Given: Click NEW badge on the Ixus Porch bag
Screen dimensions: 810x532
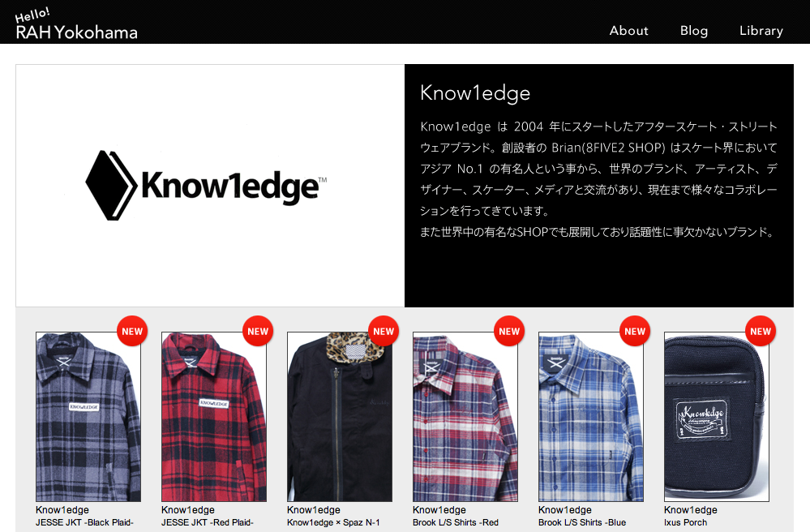Looking at the screenshot, I should (761, 331).
